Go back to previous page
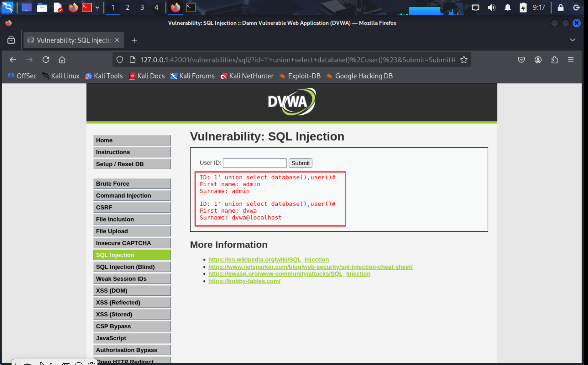This screenshot has height=365, width=588. [x=13, y=60]
